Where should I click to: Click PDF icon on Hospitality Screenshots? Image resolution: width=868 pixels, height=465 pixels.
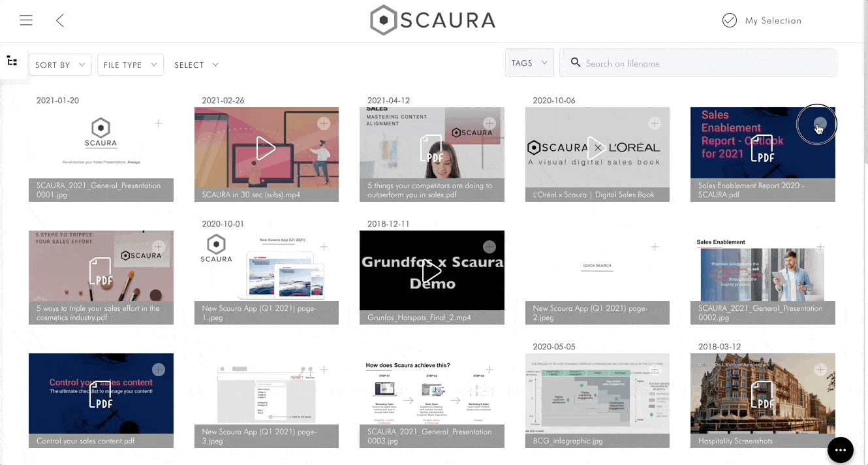click(x=762, y=394)
